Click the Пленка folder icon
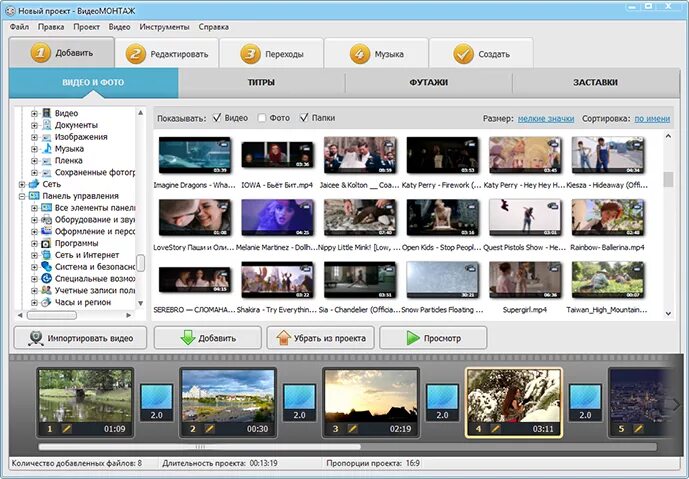This screenshot has height=479, width=689. click(x=46, y=160)
